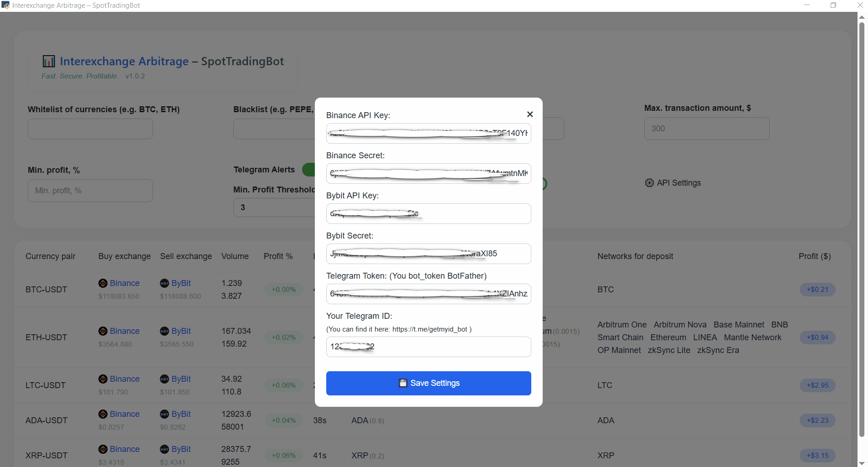Click the Min. profit % input

90,191
